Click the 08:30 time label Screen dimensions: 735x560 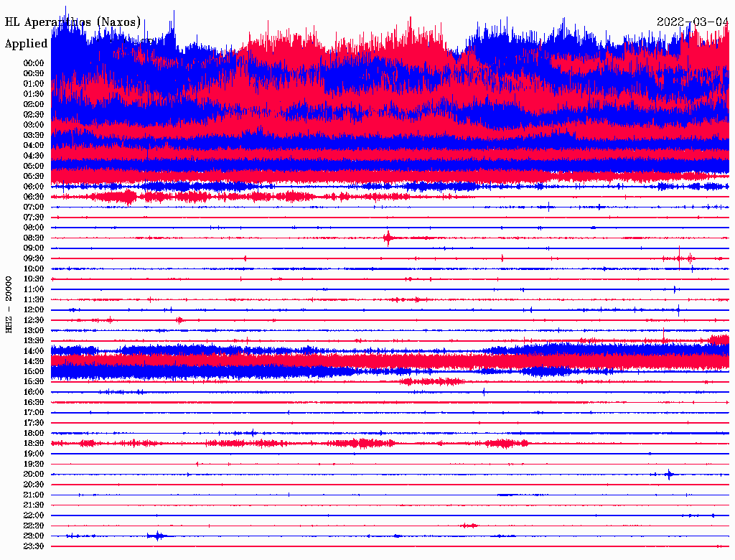(34, 238)
